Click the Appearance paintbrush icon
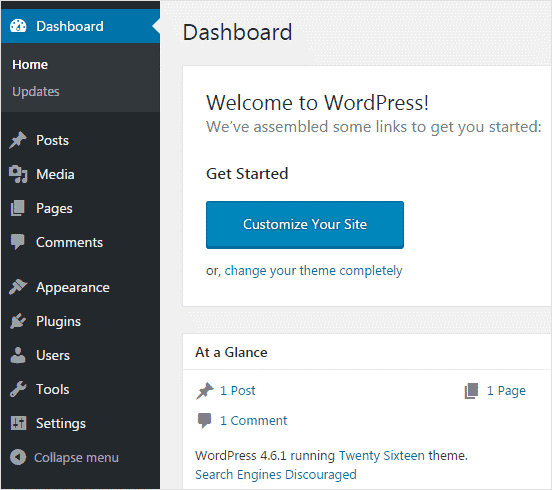This screenshot has width=552, height=490. [x=18, y=287]
